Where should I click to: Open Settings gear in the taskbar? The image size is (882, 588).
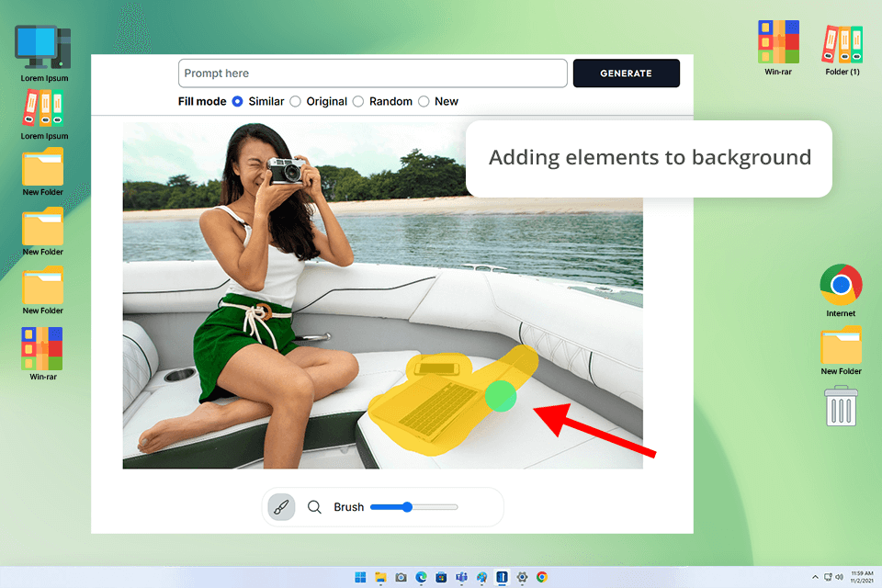(x=522, y=577)
